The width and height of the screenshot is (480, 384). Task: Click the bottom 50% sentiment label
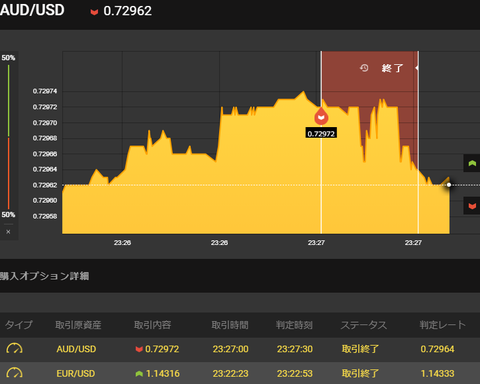point(8,215)
